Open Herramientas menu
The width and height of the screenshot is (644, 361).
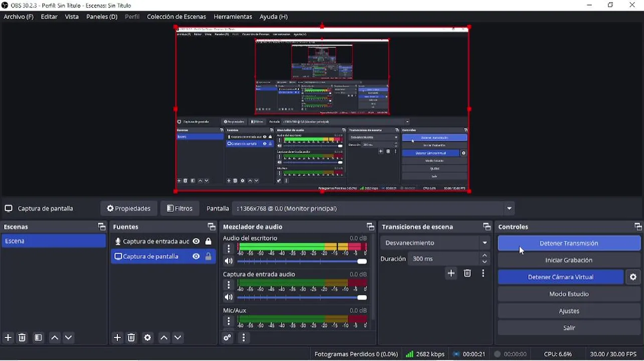point(233,17)
